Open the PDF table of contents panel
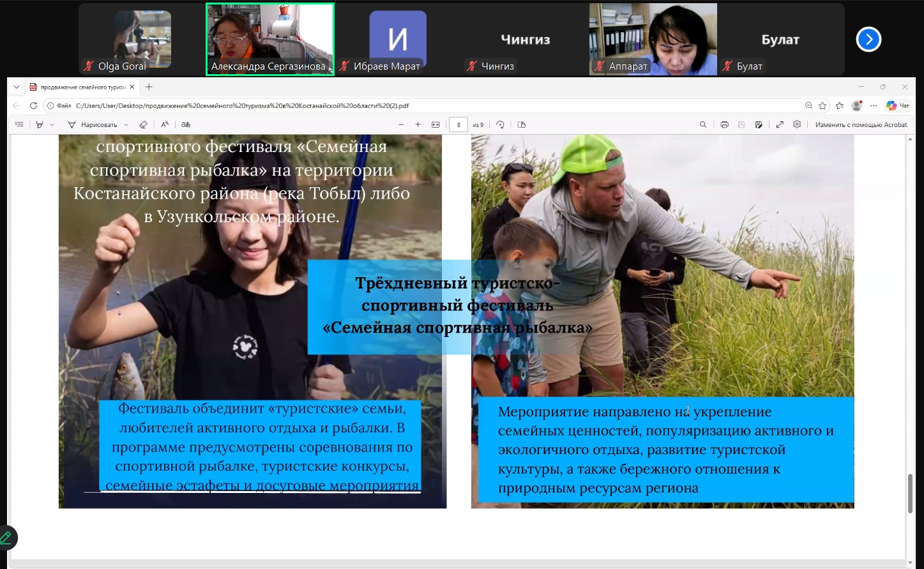The image size is (924, 569). [x=19, y=125]
